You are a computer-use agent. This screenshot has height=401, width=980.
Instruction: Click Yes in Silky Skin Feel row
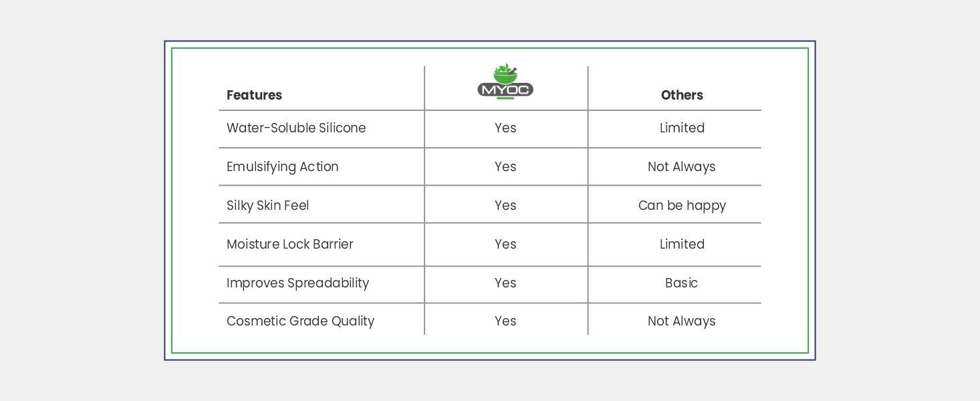[505, 206]
